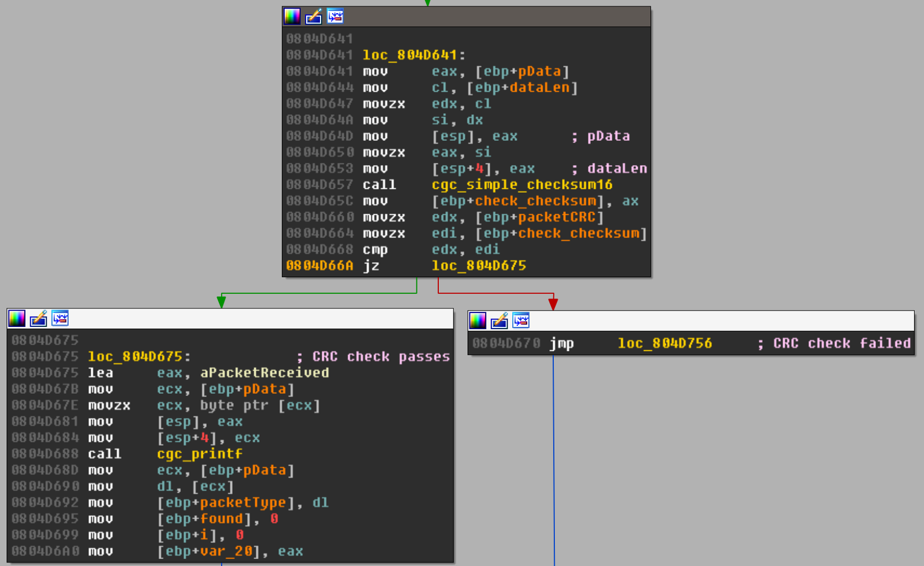Click the "si, dx" operands
Viewport: 924px width, 566px height.
(x=457, y=120)
